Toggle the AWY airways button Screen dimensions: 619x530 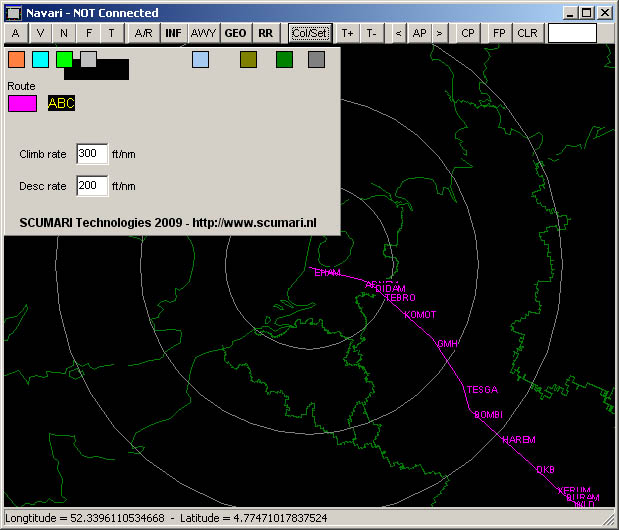pos(203,33)
